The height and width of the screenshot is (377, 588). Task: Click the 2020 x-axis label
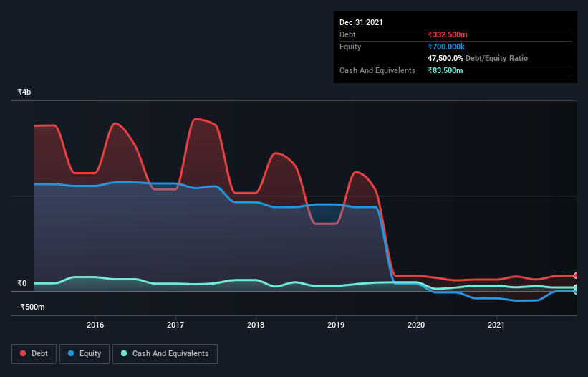tap(416, 325)
